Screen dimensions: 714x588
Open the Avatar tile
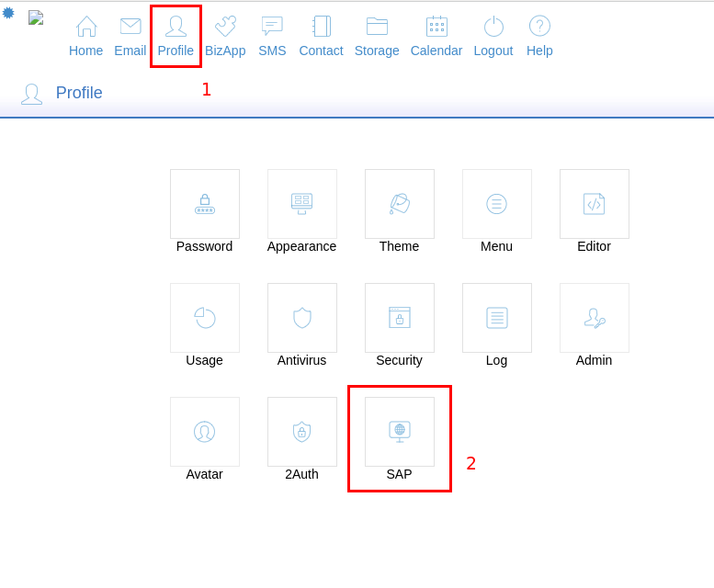pos(205,432)
